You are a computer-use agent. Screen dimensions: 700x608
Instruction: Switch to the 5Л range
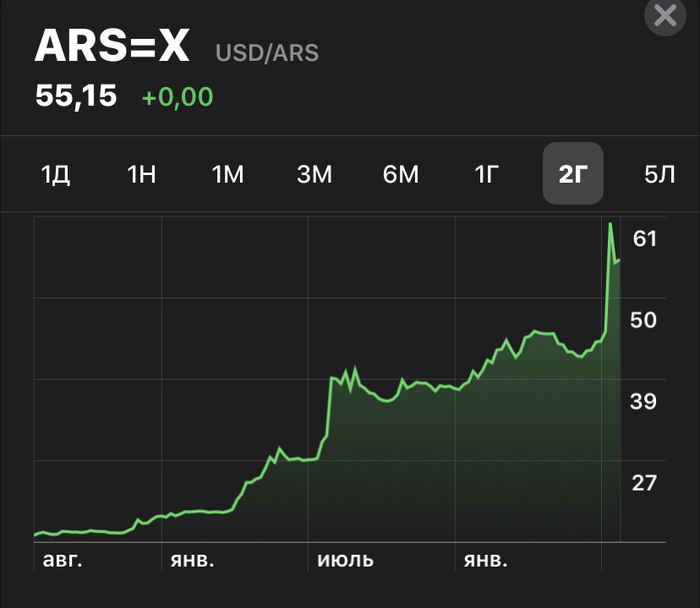(x=659, y=174)
